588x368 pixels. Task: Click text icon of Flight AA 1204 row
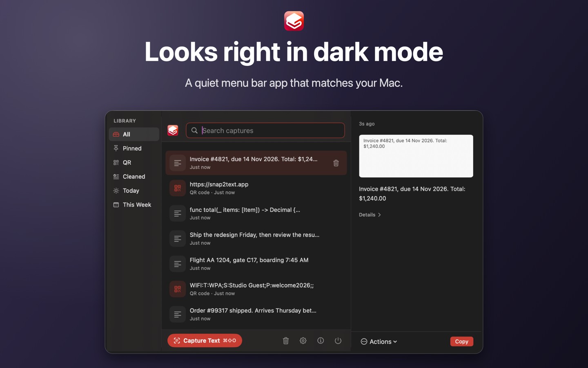click(178, 264)
